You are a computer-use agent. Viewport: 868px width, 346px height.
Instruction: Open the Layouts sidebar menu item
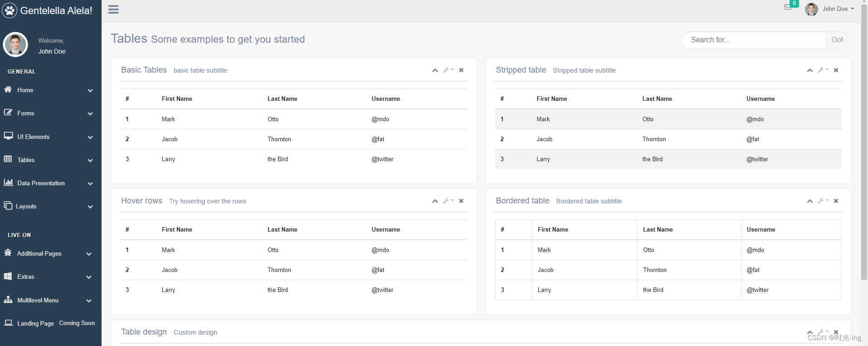click(51, 206)
